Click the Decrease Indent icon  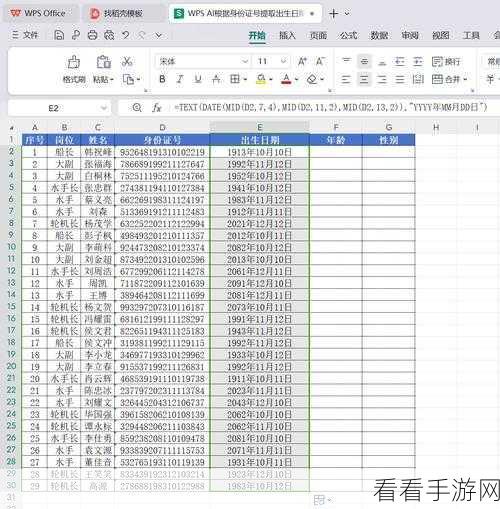click(x=400, y=61)
